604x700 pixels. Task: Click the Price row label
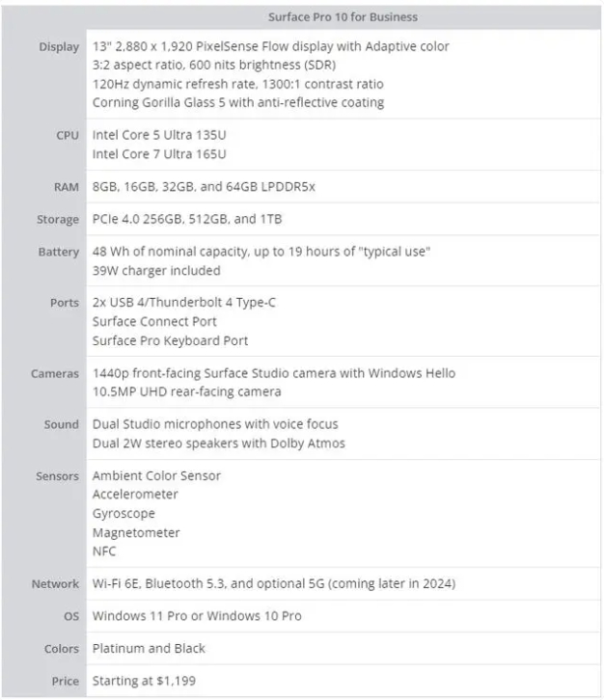click(x=65, y=681)
